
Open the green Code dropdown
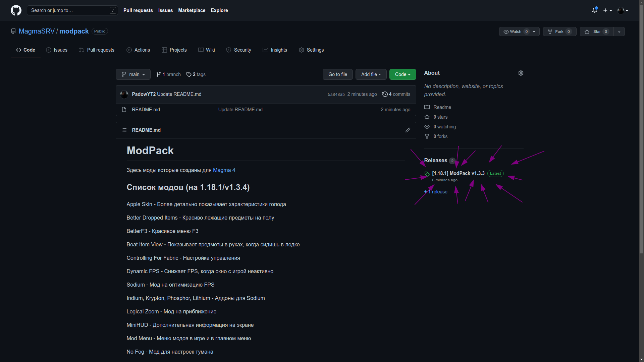point(402,74)
